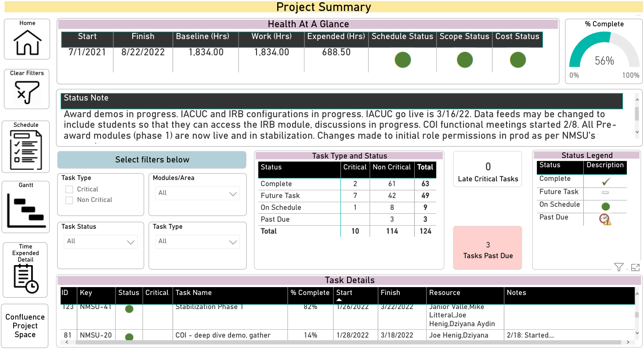644x349 pixels.
Task: Sort Task Details by Key column
Action: (x=86, y=293)
